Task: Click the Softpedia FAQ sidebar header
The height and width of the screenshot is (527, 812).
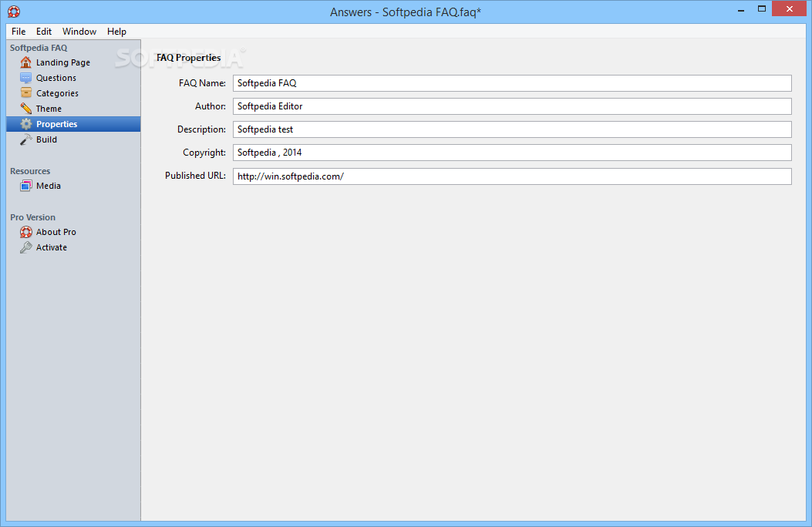Action: tap(39, 48)
